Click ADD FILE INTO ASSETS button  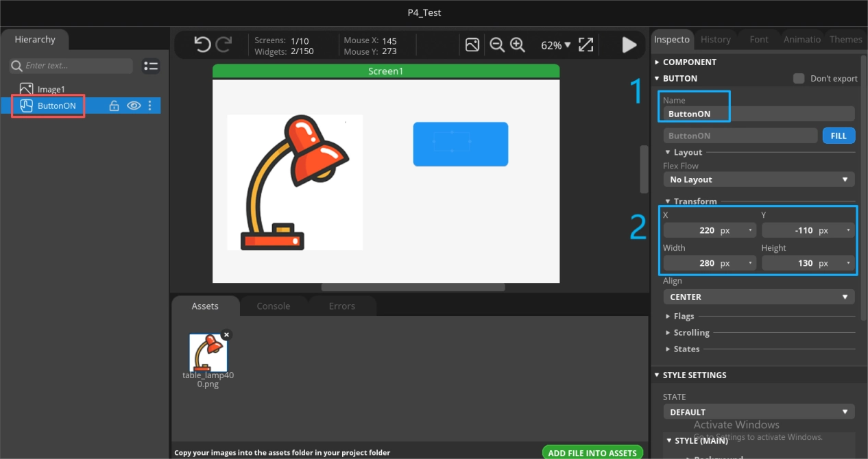tap(593, 452)
